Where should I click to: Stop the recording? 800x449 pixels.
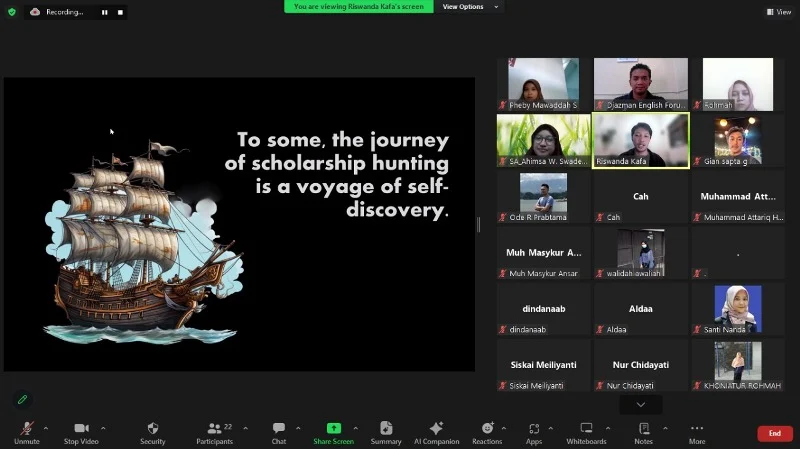(119, 12)
